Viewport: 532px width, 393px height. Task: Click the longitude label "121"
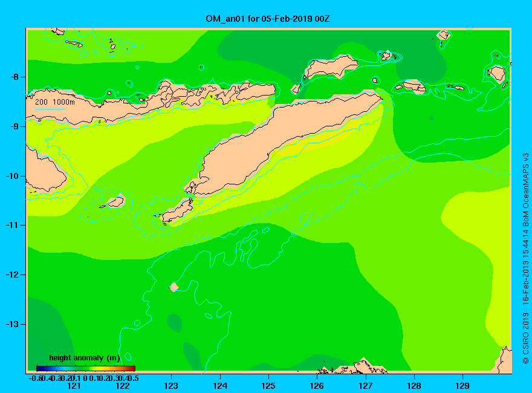74,386
